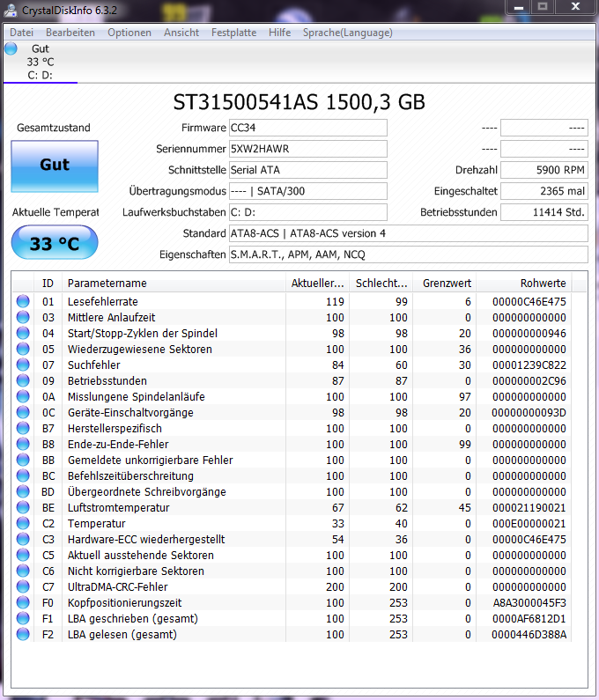Click the status orb for Start/Stopp-Zyklen der Spindel
The height and width of the screenshot is (700, 599).
[23, 333]
